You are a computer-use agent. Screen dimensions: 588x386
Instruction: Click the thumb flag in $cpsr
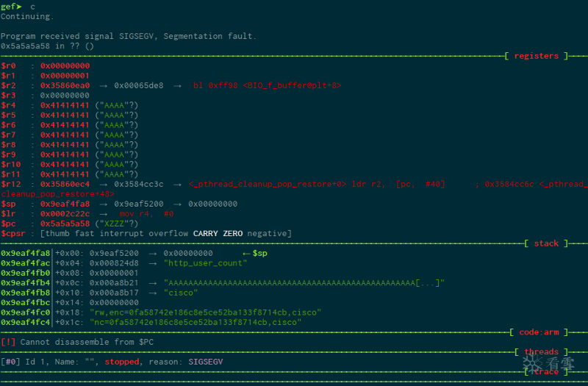click(x=58, y=234)
